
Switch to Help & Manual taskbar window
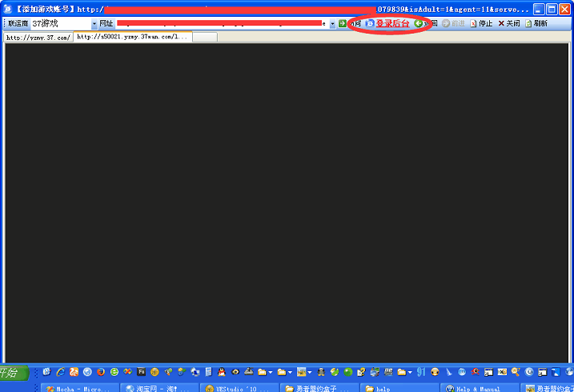(480, 388)
